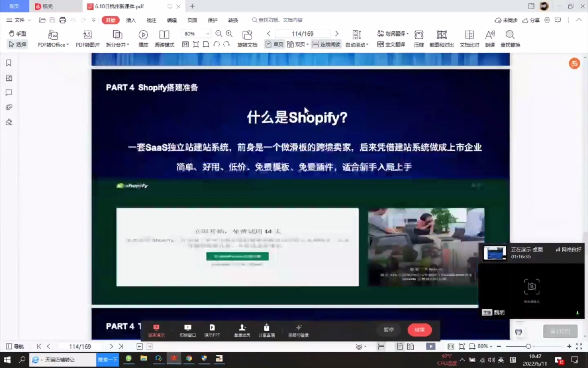Expand PDF to Office options arrow
Viewport: 588px width, 368px height.
click(x=68, y=44)
